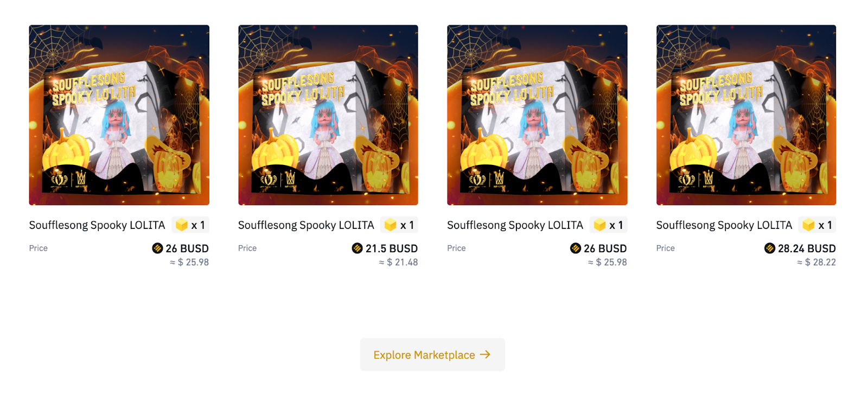The width and height of the screenshot is (868, 396).
Task: Click the arrow icon in Explore Marketplace
Action: 486,354
